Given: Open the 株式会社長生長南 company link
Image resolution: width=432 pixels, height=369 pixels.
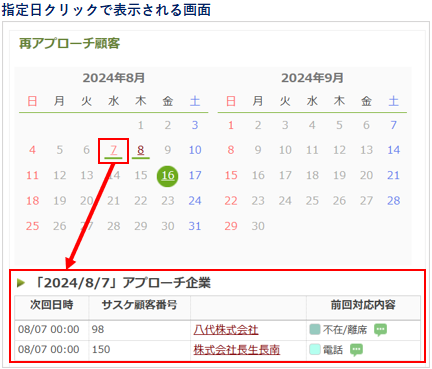Looking at the screenshot, I should (x=237, y=350).
